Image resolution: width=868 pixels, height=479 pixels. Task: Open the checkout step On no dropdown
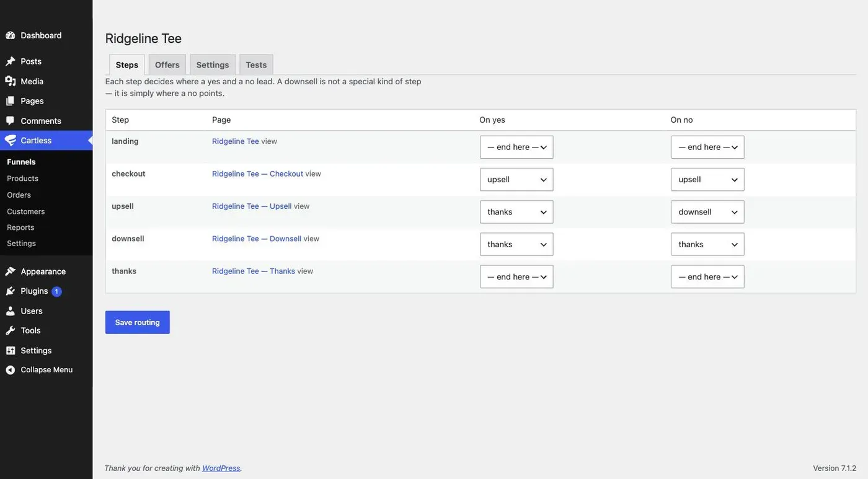coord(707,180)
